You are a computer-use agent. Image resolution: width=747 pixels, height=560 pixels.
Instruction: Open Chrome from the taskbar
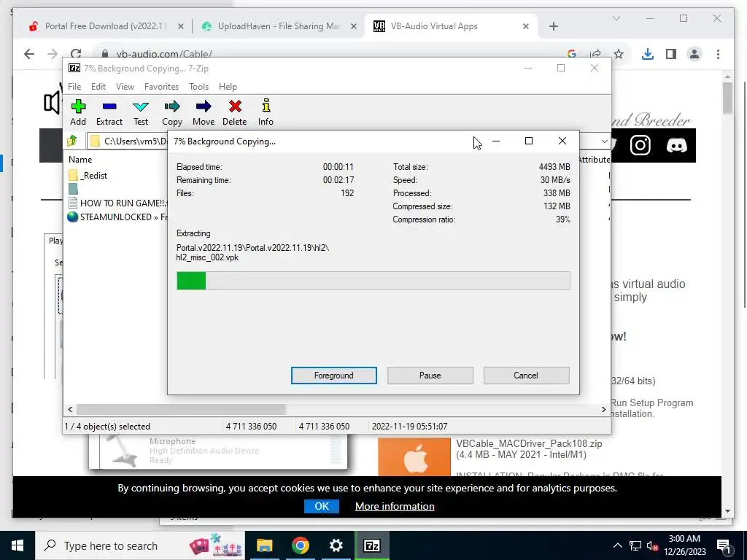[300, 545]
